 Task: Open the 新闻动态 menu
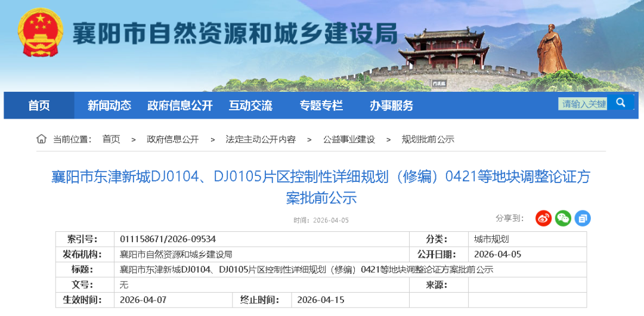pos(109,106)
